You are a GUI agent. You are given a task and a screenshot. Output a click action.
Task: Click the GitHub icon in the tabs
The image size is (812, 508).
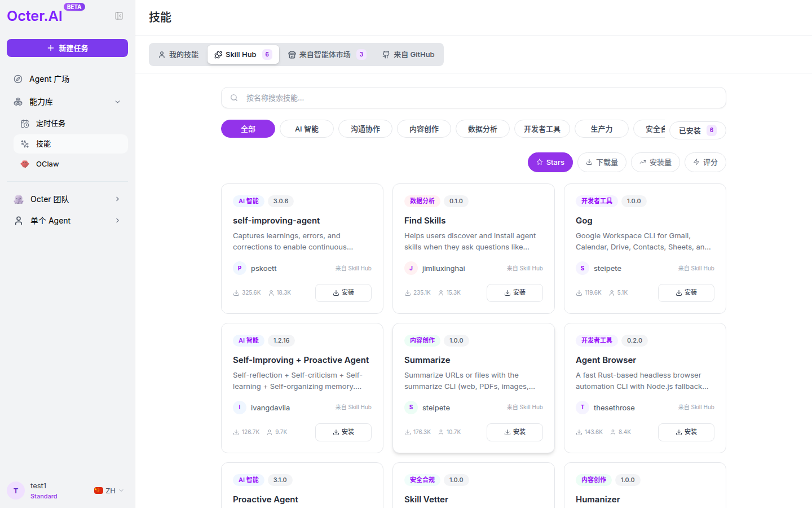[x=386, y=55]
